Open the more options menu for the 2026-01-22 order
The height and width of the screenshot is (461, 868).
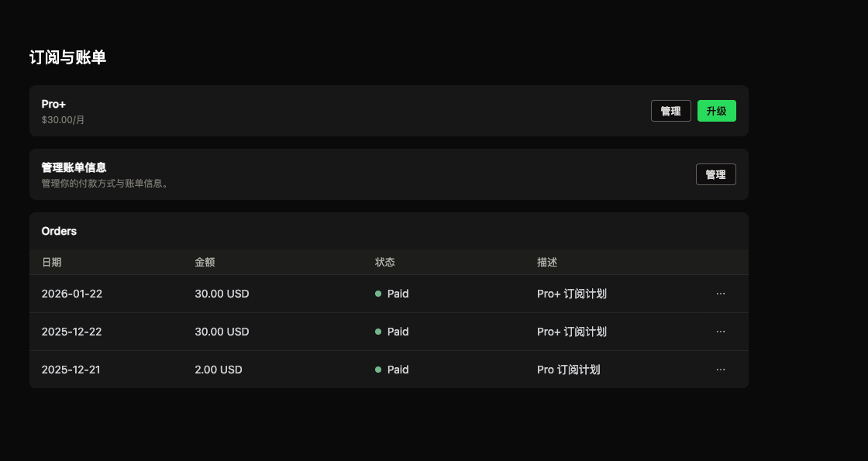click(x=721, y=294)
